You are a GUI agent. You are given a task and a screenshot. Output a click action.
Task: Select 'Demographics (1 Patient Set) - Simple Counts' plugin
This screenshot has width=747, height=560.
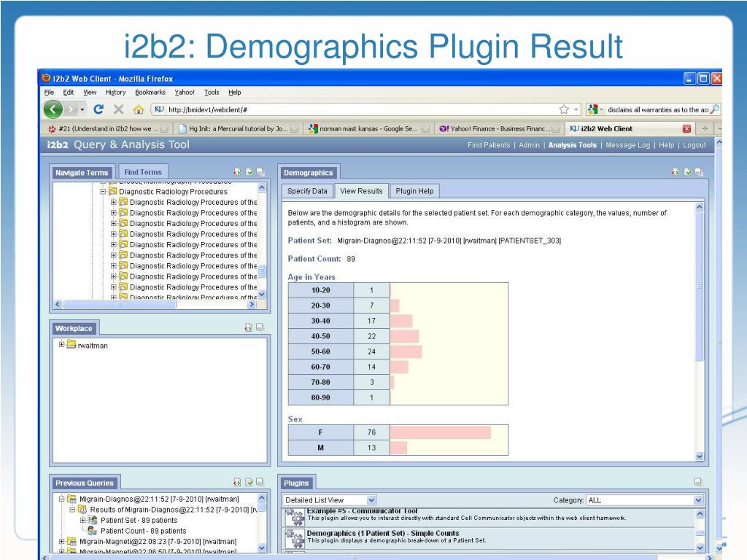click(x=382, y=533)
